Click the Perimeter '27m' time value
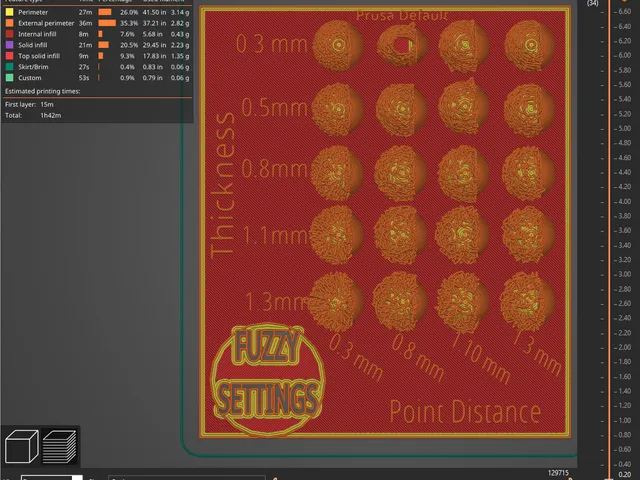The width and height of the screenshot is (640, 480). [85, 12]
